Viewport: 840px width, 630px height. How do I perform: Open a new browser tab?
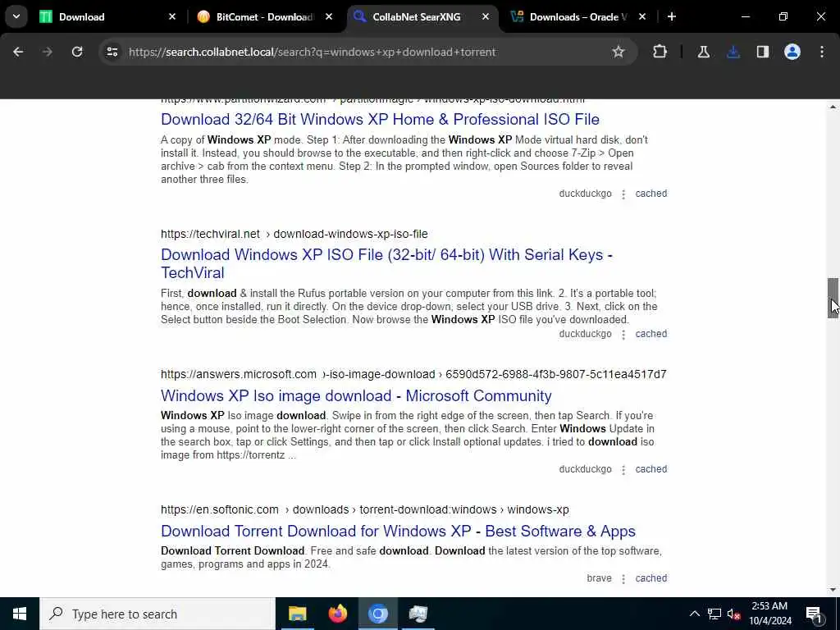(672, 17)
